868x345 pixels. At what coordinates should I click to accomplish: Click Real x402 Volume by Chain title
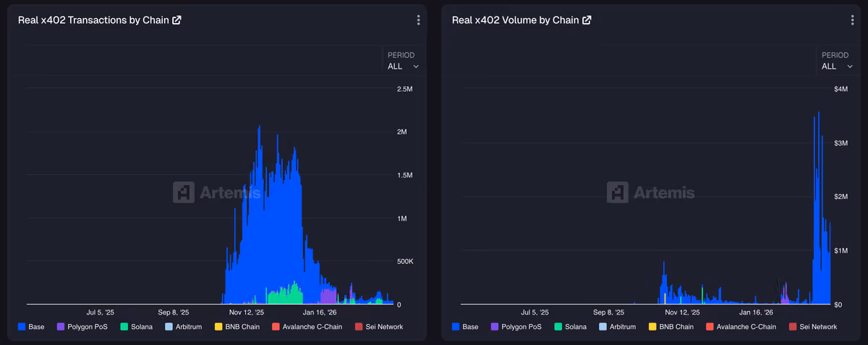point(515,20)
